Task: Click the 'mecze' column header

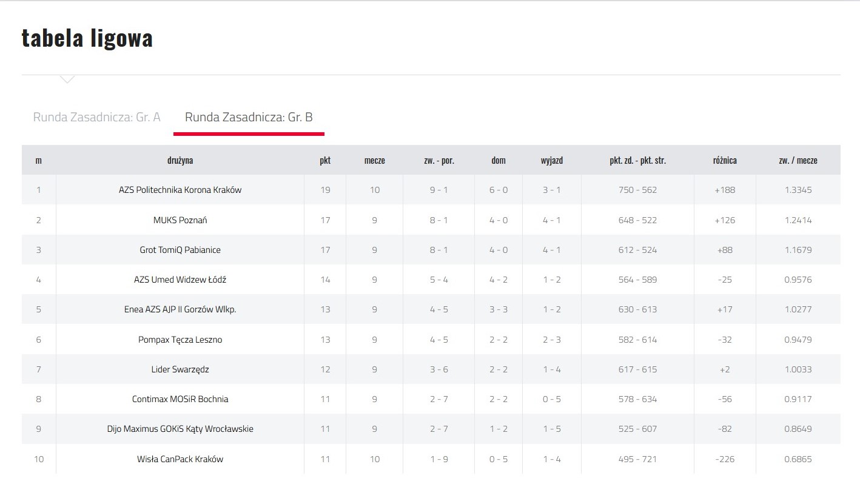Action: click(x=375, y=160)
